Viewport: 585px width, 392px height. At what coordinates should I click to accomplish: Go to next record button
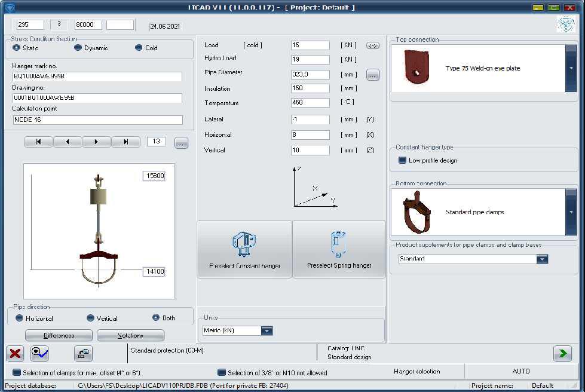[96, 142]
